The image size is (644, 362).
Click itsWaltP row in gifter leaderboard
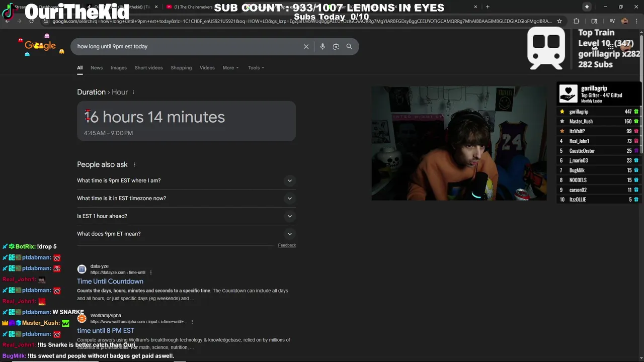click(599, 131)
